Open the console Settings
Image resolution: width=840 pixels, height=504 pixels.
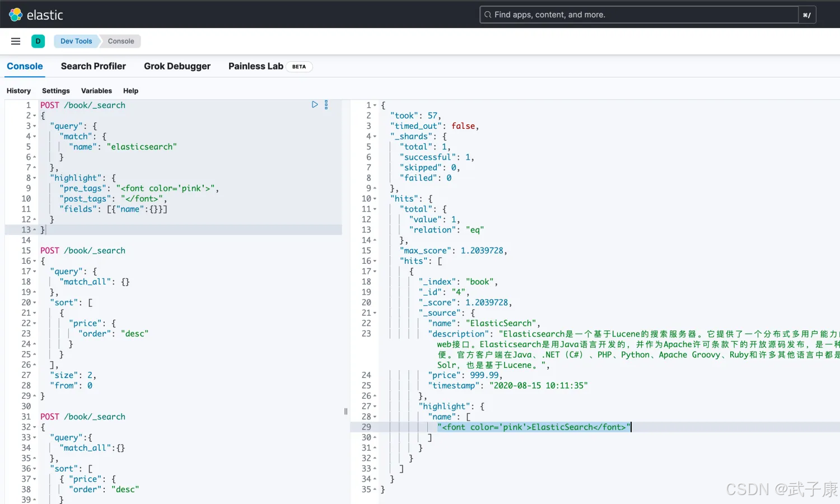(56, 91)
